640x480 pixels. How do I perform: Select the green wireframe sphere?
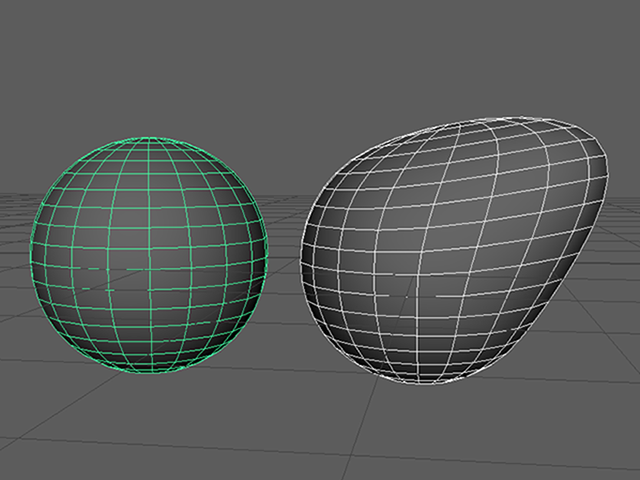pos(149,255)
